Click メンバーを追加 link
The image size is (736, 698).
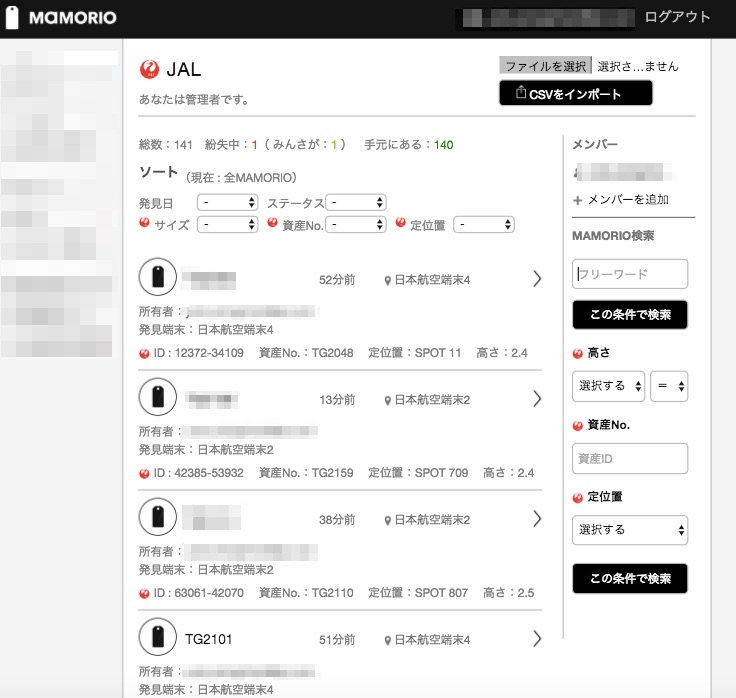pyautogui.click(x=628, y=200)
